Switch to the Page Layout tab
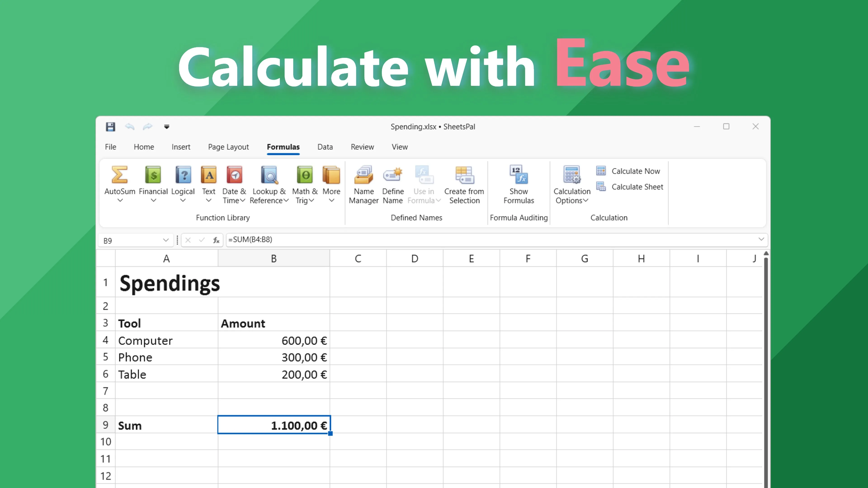The width and height of the screenshot is (868, 488). tap(229, 147)
